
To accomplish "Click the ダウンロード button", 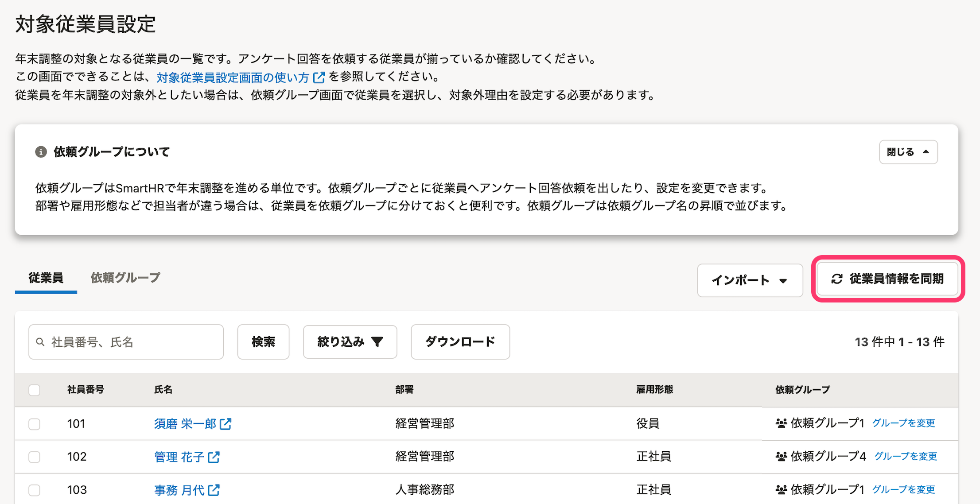I will (x=460, y=342).
